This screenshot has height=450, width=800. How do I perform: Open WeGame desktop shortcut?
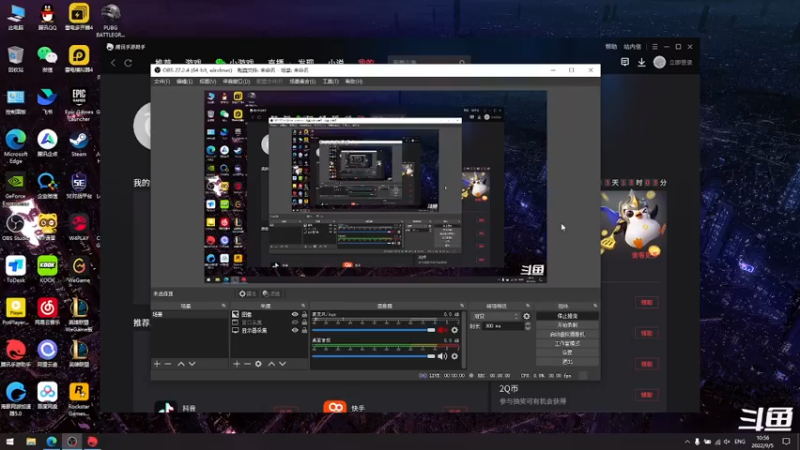[x=79, y=270]
